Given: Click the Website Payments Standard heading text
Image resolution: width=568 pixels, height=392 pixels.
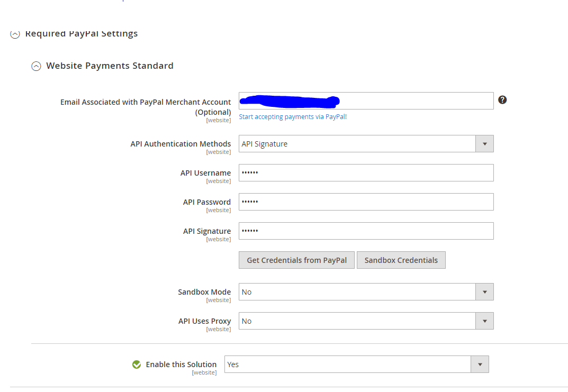Looking at the screenshot, I should tap(110, 66).
